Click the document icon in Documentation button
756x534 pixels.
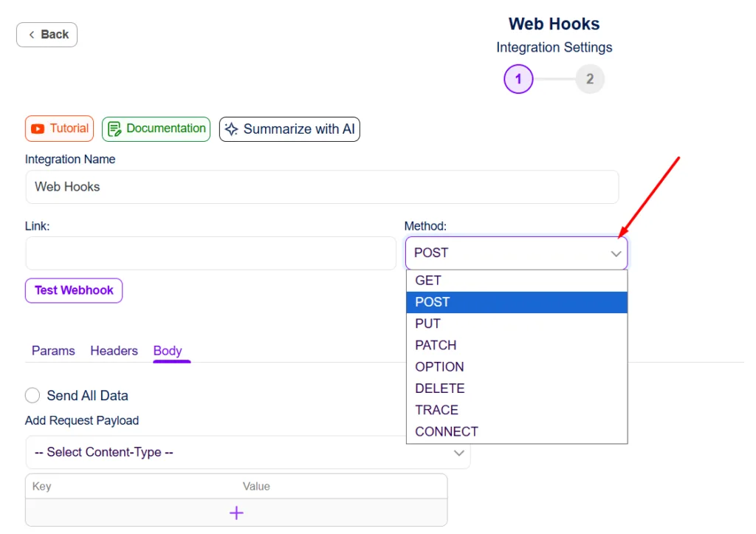pos(114,129)
